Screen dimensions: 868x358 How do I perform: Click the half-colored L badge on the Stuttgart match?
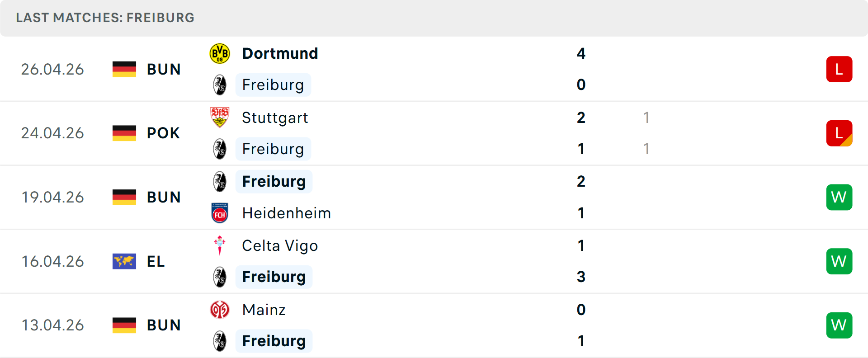pyautogui.click(x=839, y=133)
